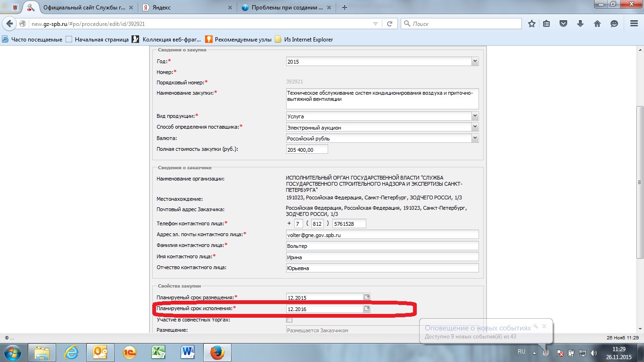The height and width of the screenshot is (362, 644).
Task: Click the phone area code field 812
Action: point(317,223)
